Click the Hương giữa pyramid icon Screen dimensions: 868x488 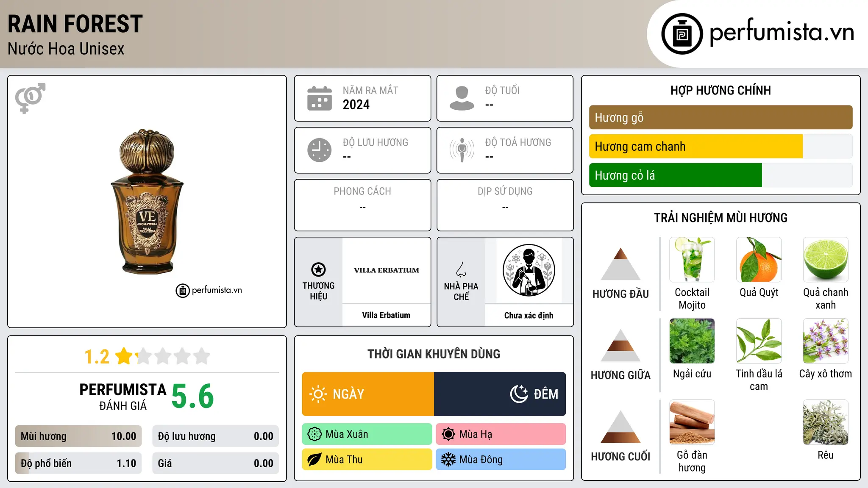(x=620, y=345)
